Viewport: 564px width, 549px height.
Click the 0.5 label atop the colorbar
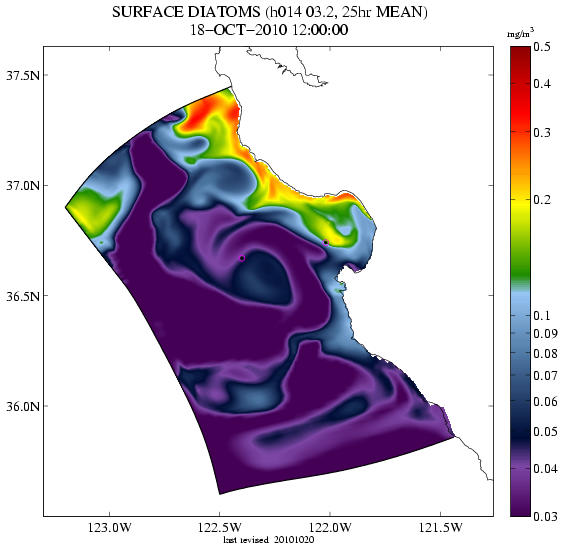pos(542,47)
